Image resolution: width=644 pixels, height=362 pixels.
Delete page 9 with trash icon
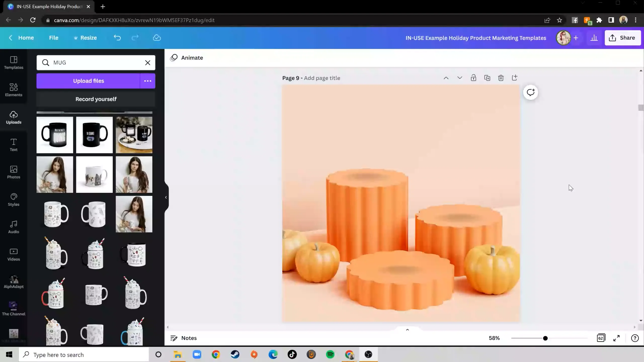point(501,78)
